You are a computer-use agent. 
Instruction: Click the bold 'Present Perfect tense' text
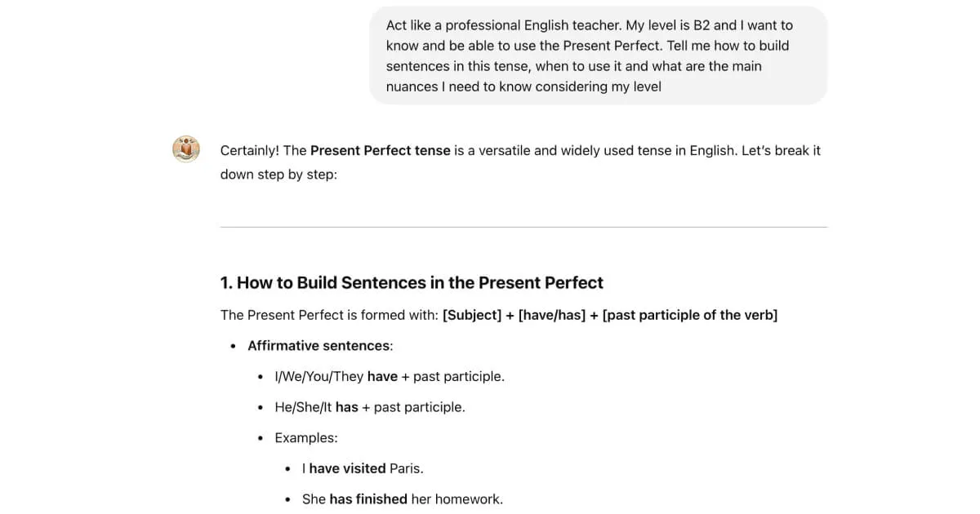pyautogui.click(x=380, y=151)
